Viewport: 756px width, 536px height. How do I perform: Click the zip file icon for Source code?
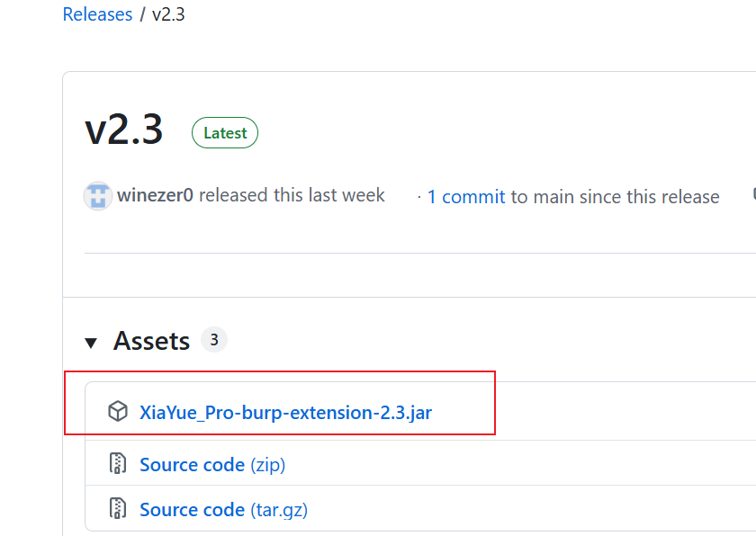point(118,464)
